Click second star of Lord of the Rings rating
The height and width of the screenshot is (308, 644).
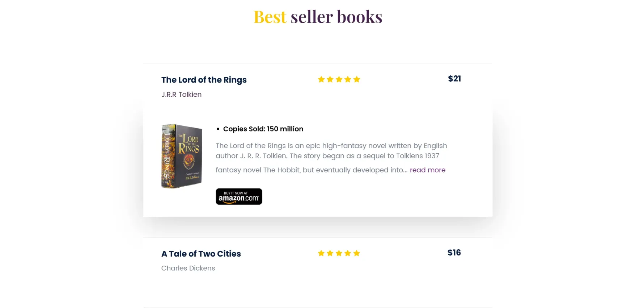pos(330,79)
